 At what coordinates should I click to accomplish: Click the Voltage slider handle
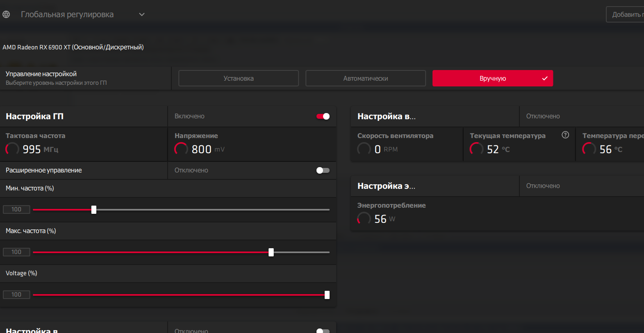coord(327,295)
